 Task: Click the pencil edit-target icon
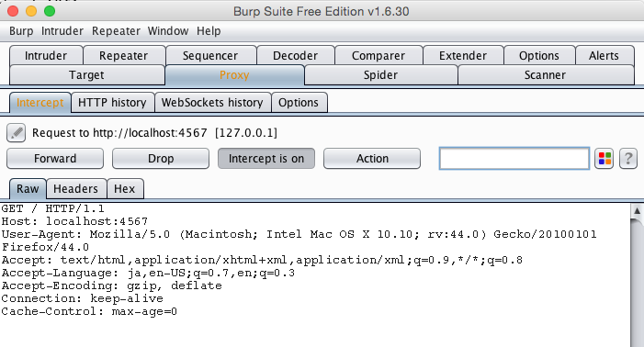point(16,133)
